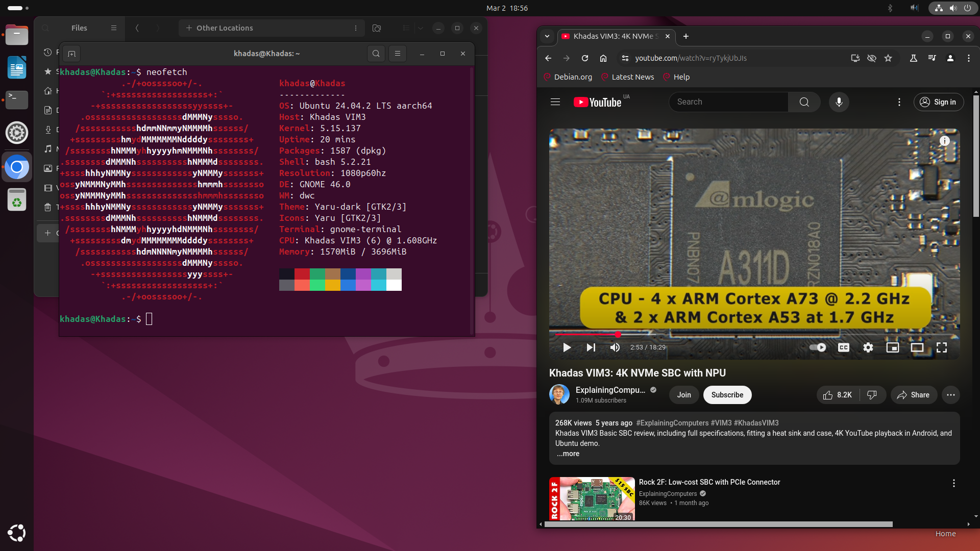The width and height of the screenshot is (980, 551).
Task: Open Files sidebar hamburger menu
Action: coord(114,28)
